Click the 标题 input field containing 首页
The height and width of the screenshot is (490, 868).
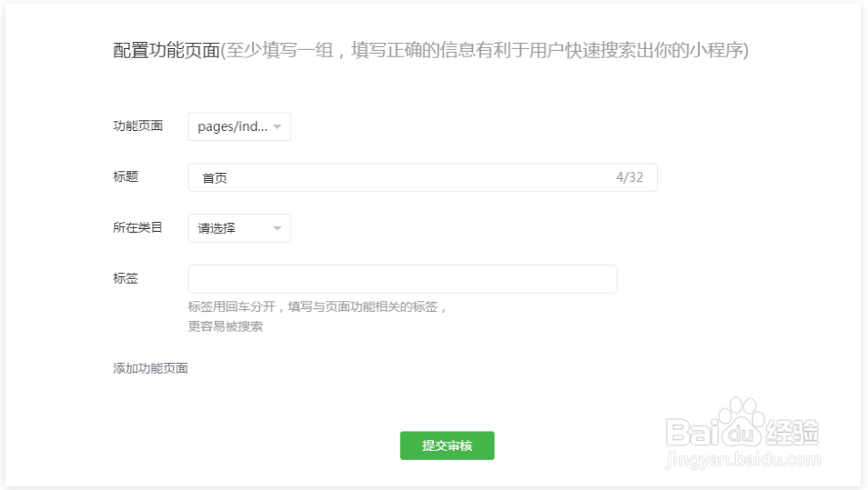[x=422, y=177]
